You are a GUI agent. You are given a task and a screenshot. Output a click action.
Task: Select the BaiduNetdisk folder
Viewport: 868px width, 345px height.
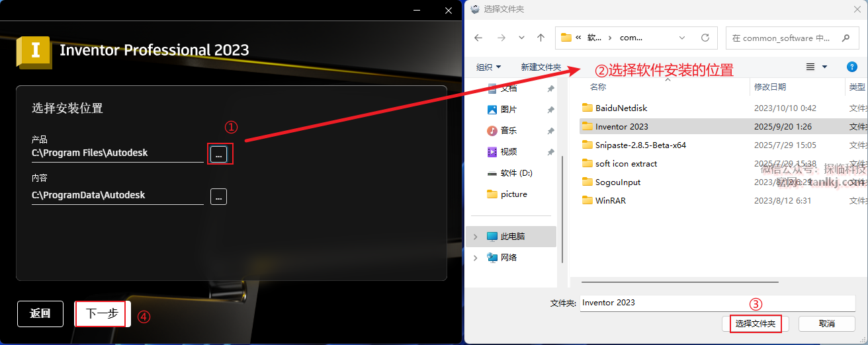(621, 108)
